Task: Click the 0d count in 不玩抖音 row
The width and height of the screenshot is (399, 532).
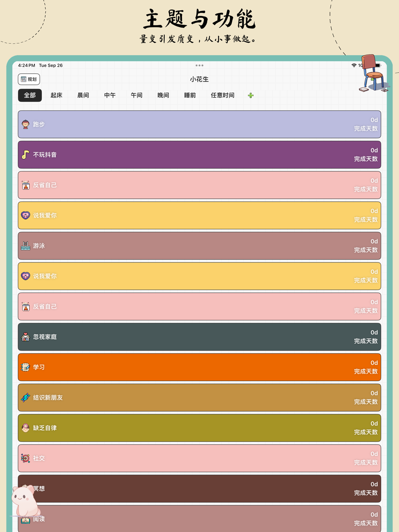Action: tap(374, 150)
